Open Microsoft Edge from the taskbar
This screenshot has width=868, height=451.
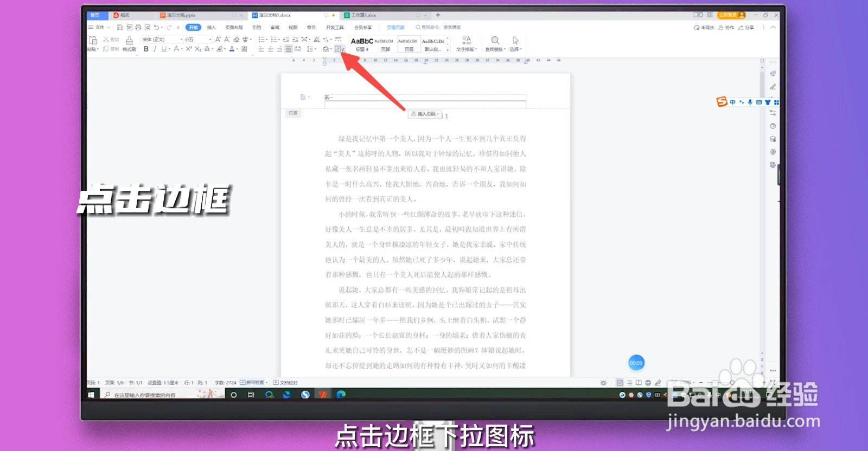pos(341,395)
